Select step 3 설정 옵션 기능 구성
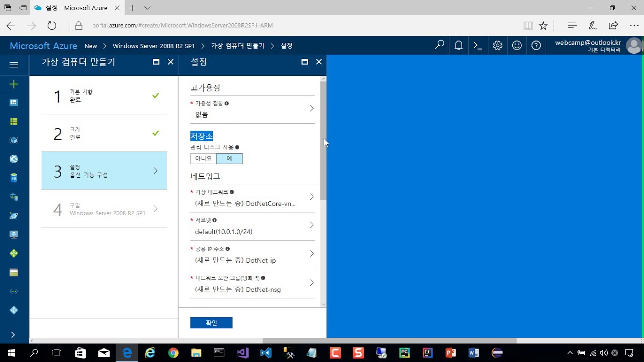 (104, 171)
